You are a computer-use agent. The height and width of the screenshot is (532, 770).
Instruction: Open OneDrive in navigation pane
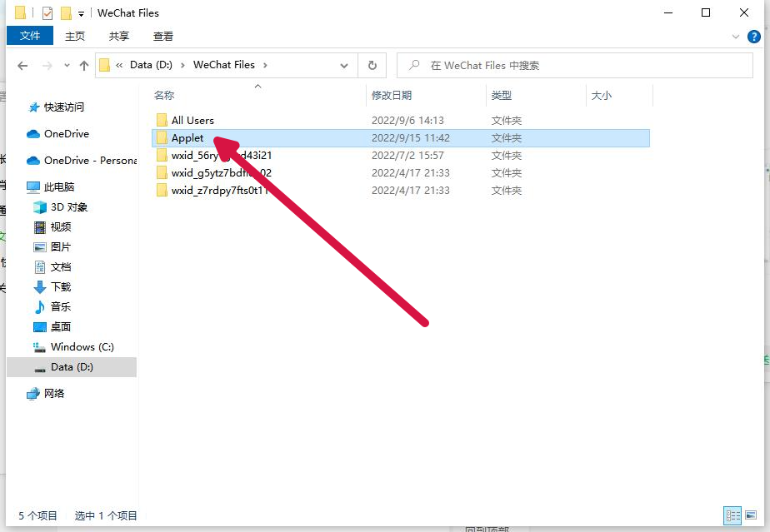[x=67, y=133]
